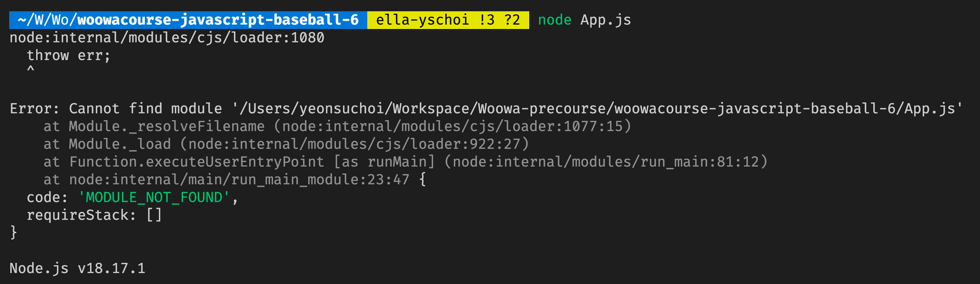The image size is (980, 284).
Task: Click the Module._resolveFilename stack trace line
Action: click(338, 127)
